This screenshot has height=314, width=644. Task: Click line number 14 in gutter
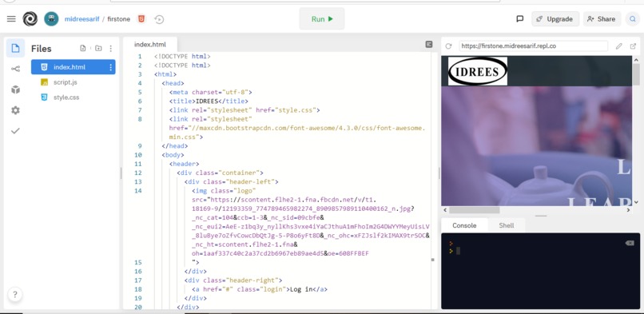[x=137, y=190]
